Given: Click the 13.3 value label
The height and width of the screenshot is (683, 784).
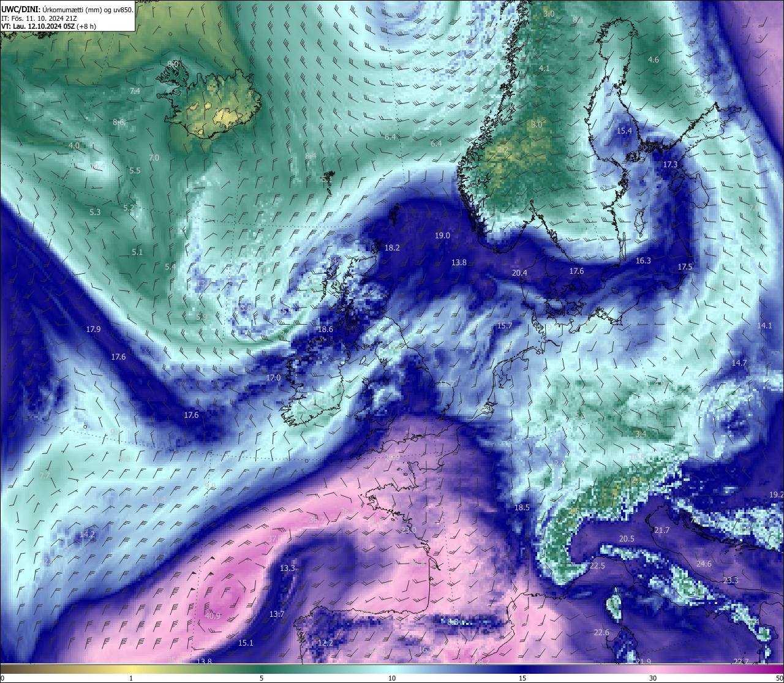Looking at the screenshot, I should [287, 568].
